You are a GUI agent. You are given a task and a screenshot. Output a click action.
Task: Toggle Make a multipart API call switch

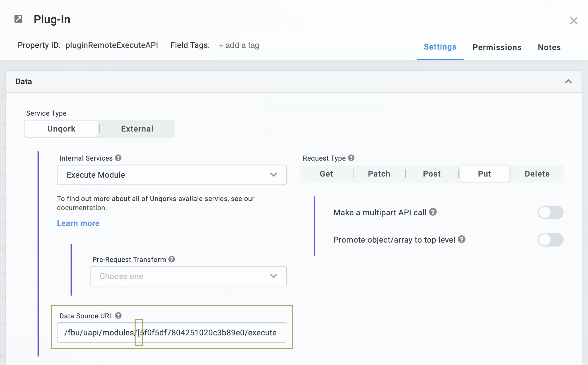550,212
